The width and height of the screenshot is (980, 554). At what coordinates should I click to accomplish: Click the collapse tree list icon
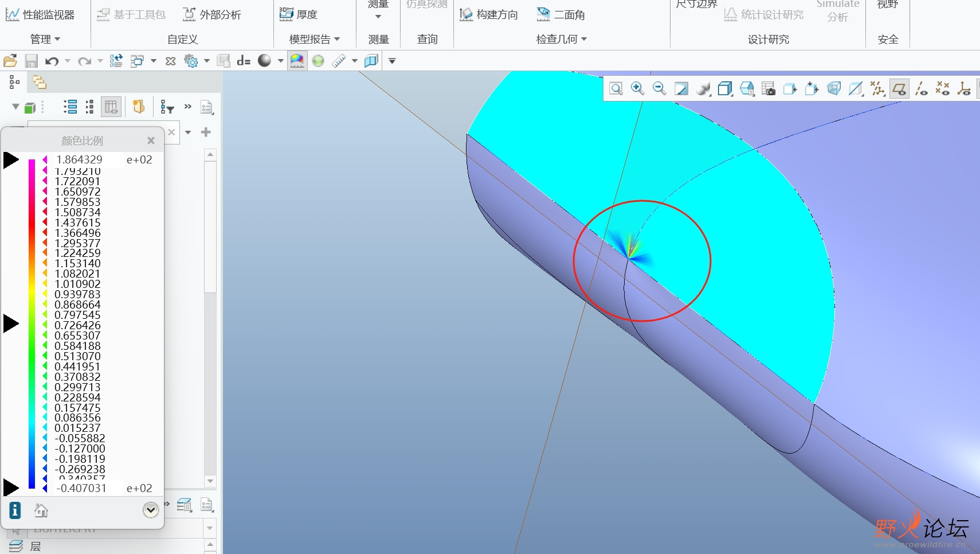tap(90, 107)
